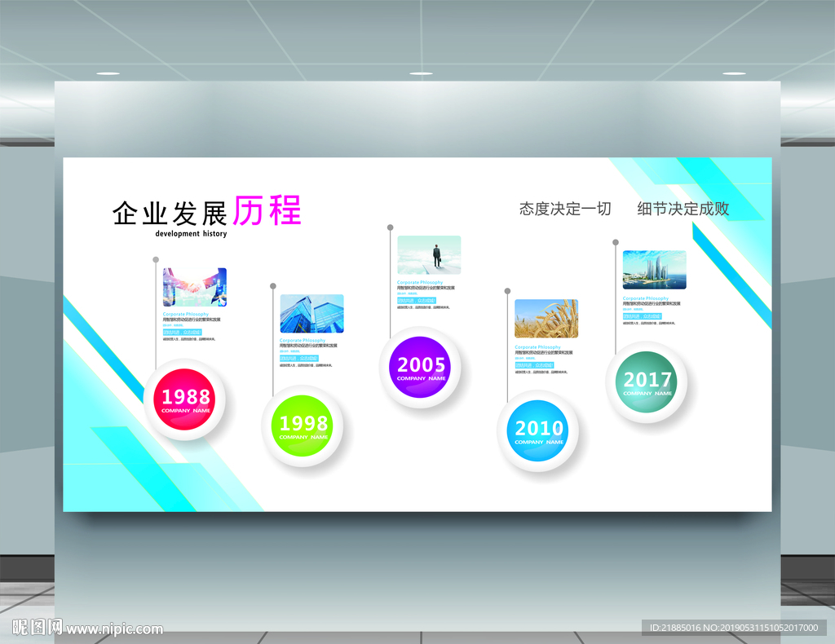Viewport: 835px width, 644px height.
Task: Select the blue 2010 milestone circle
Action: click(538, 430)
